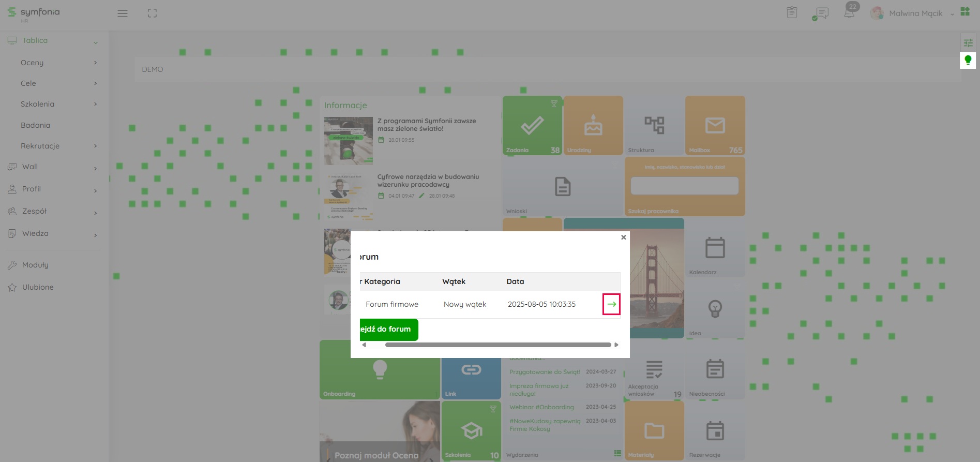Open dashboard settings sliders icon
980x462 pixels.
click(968, 43)
